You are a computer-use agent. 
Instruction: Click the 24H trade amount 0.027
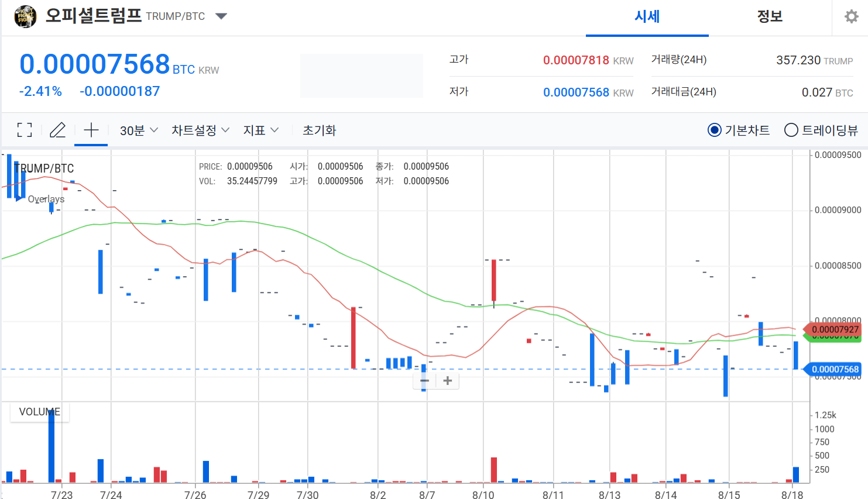[816, 92]
